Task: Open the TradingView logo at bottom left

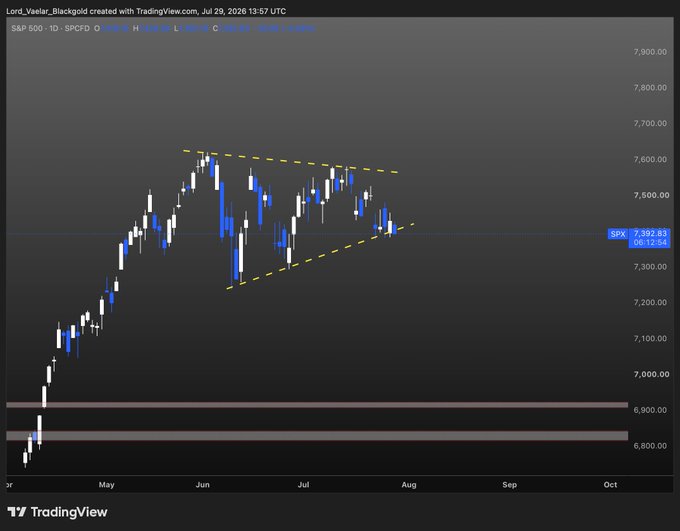Action: click(x=57, y=512)
